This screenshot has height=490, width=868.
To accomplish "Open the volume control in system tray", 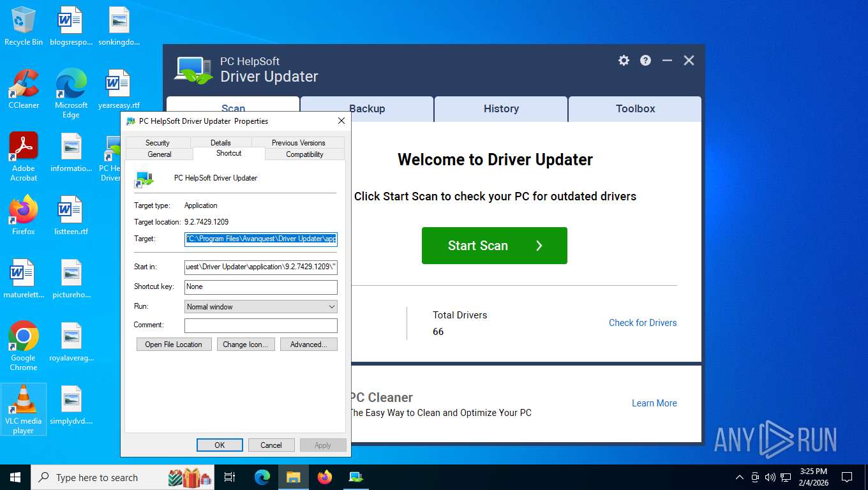I will [770, 477].
